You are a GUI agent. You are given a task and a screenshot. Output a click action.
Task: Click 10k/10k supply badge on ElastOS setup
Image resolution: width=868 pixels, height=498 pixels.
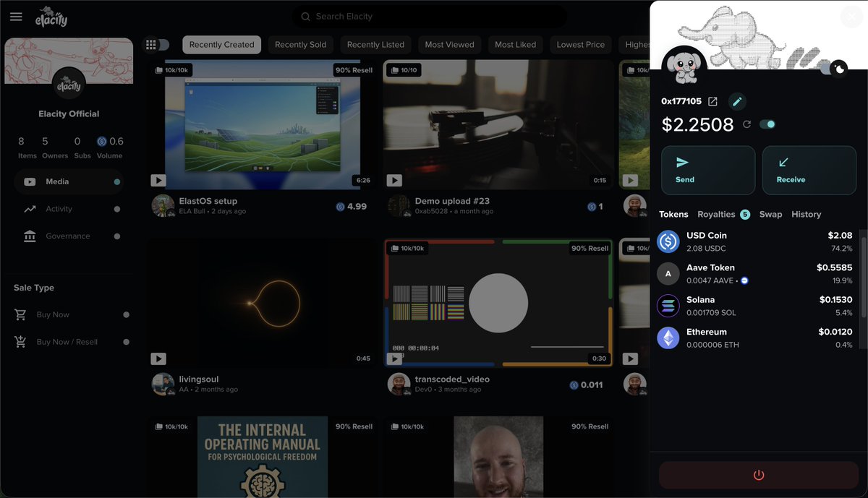click(x=173, y=70)
